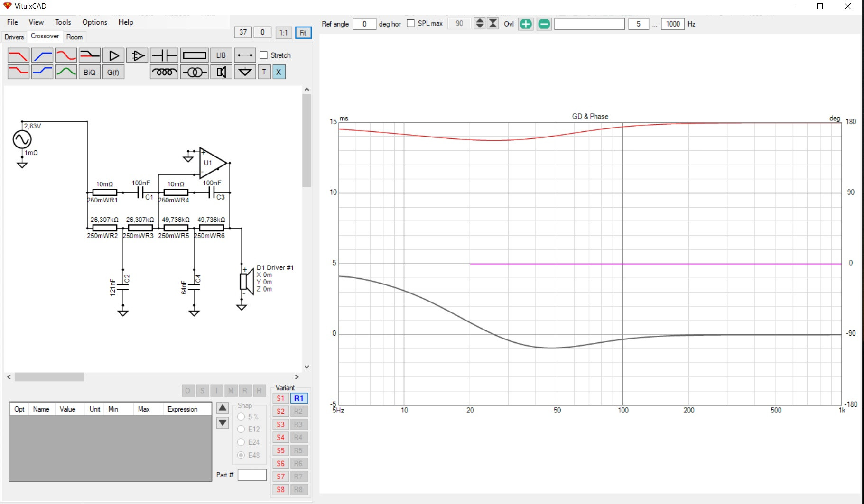Select the capacitor component tool

(164, 55)
